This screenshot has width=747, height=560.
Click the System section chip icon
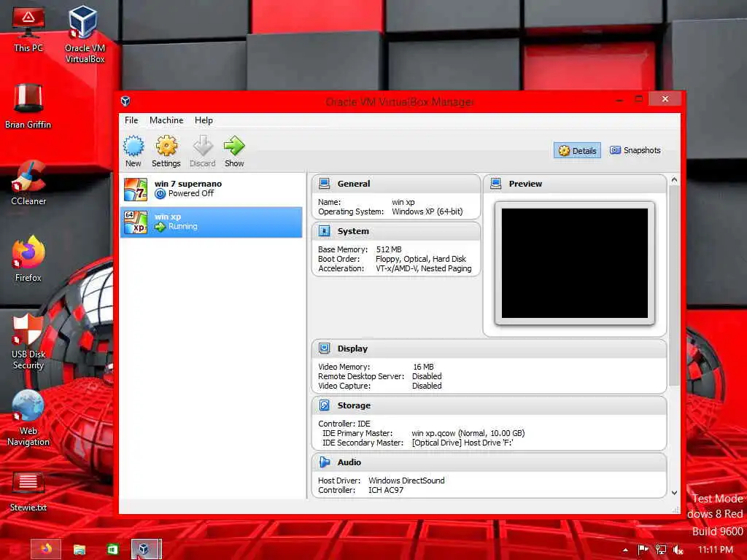point(325,231)
